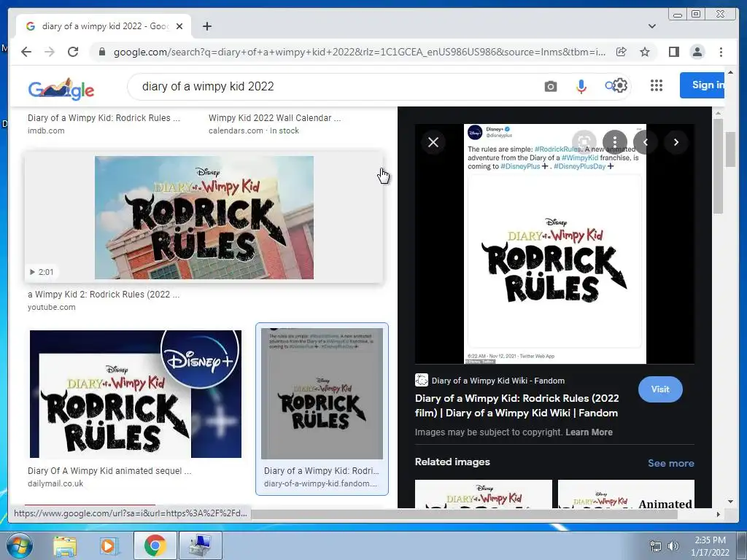Open Disney+ Rodrick Rules dailymail thumbnail
747x560 pixels.
pyautogui.click(x=135, y=394)
